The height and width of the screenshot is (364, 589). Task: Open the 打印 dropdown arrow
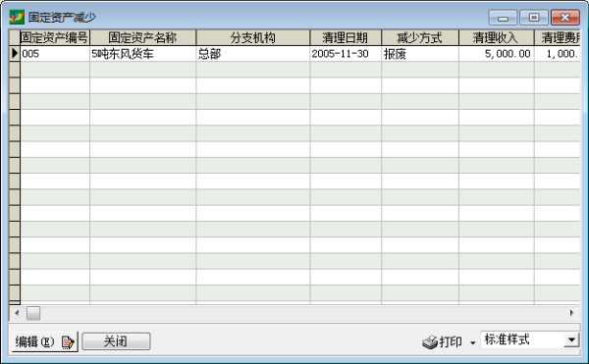coord(472,342)
